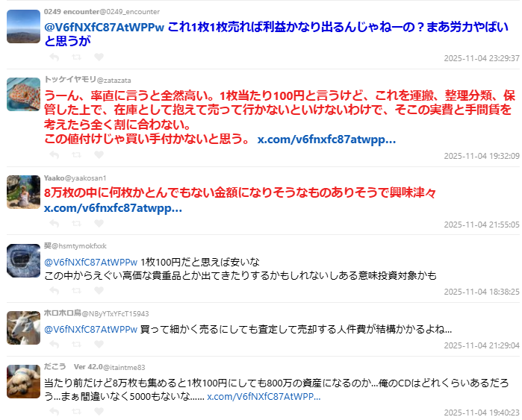Reply to トッケイヤモリ's red-text tweet
The image size is (522, 420).
55,155
